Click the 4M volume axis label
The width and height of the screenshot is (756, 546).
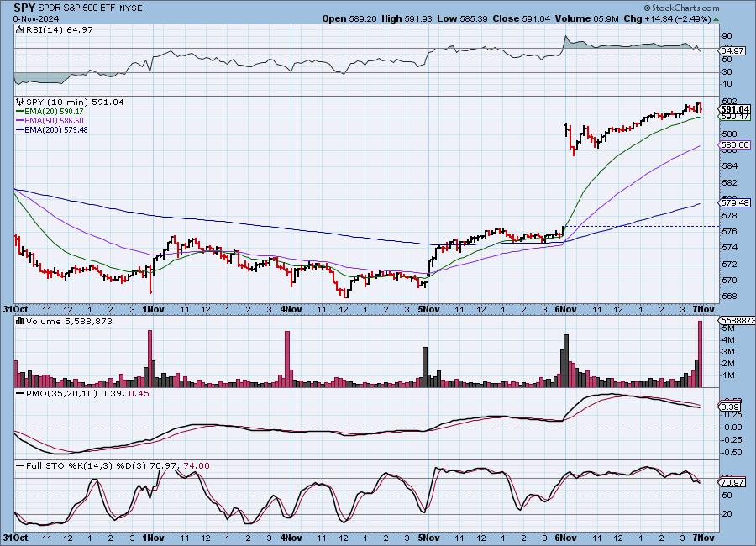pos(728,340)
